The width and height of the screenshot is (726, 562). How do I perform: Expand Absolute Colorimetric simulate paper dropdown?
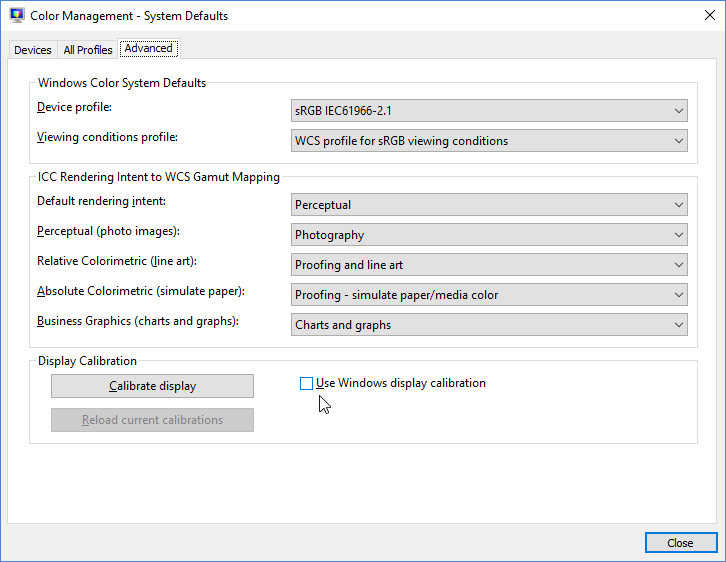(x=489, y=295)
